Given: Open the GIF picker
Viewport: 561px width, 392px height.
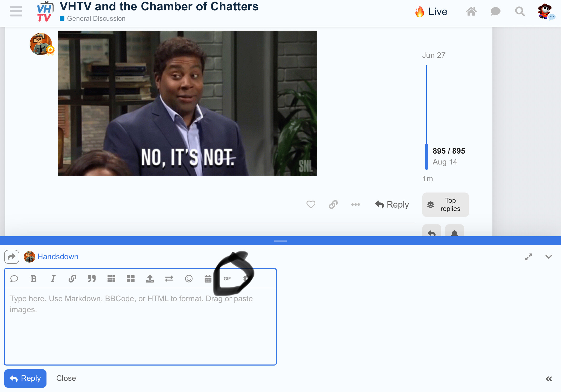Looking at the screenshot, I should pyautogui.click(x=227, y=279).
